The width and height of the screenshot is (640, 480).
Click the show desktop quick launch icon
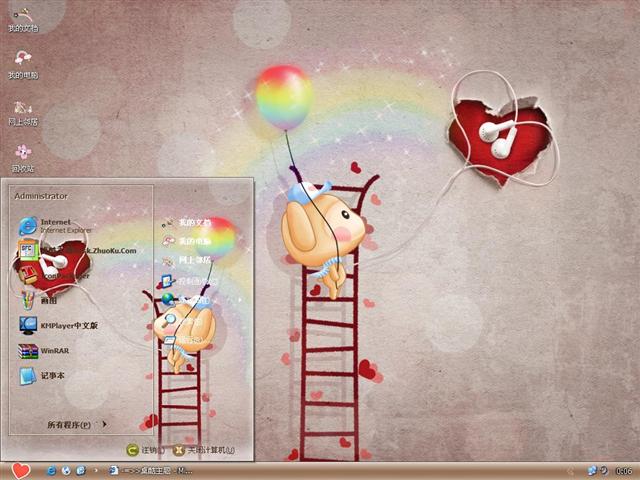(x=81, y=471)
